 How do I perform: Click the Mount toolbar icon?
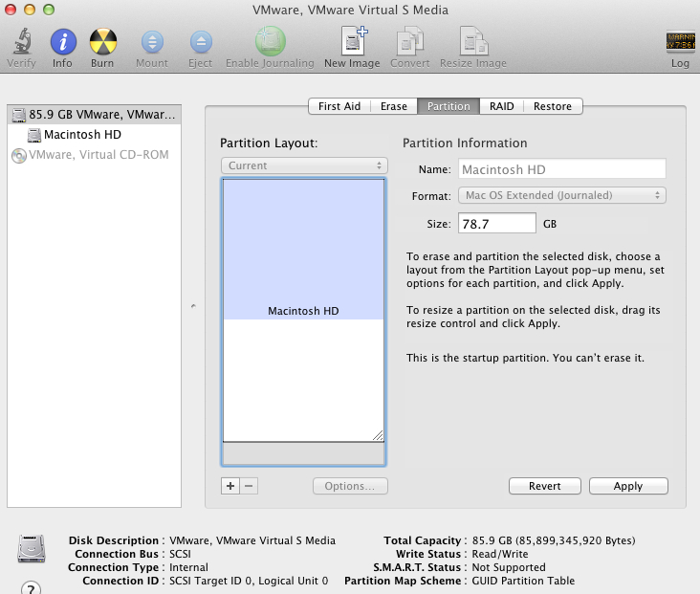[x=152, y=42]
